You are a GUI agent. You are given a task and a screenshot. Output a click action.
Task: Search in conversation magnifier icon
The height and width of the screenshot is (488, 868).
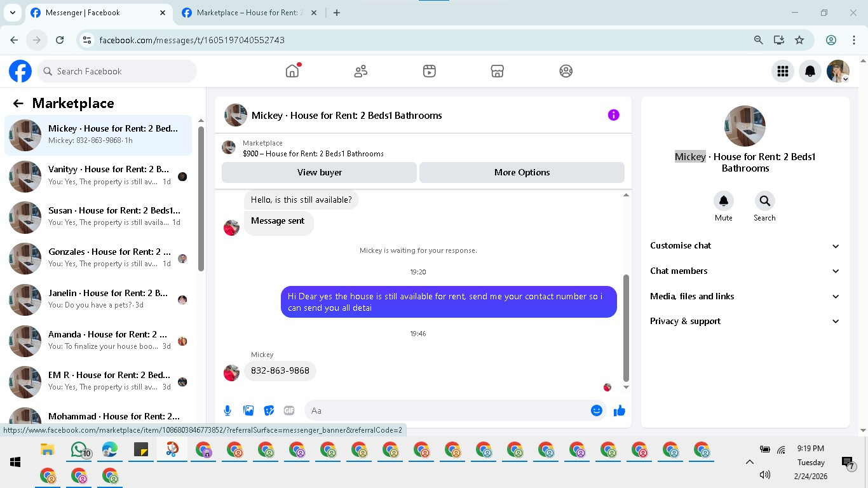click(x=764, y=201)
